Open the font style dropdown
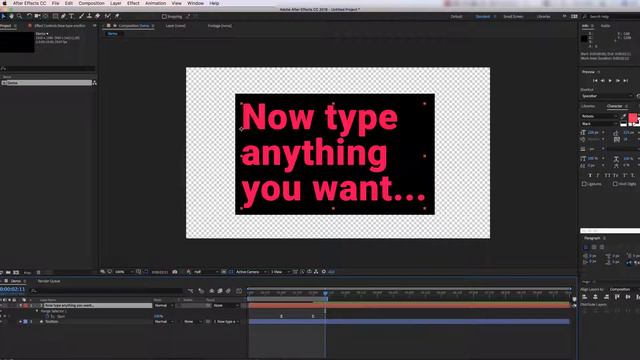The image size is (640, 360). tap(600, 124)
